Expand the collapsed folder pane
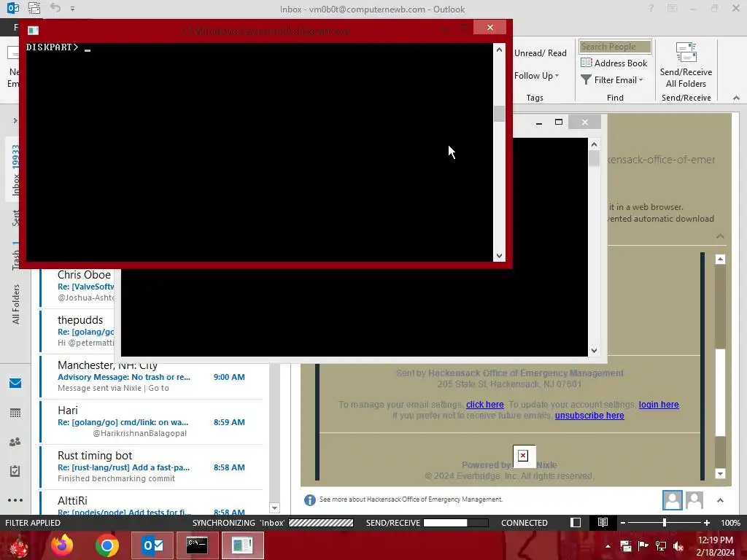Screen dimensions: 747x560 [15, 120]
